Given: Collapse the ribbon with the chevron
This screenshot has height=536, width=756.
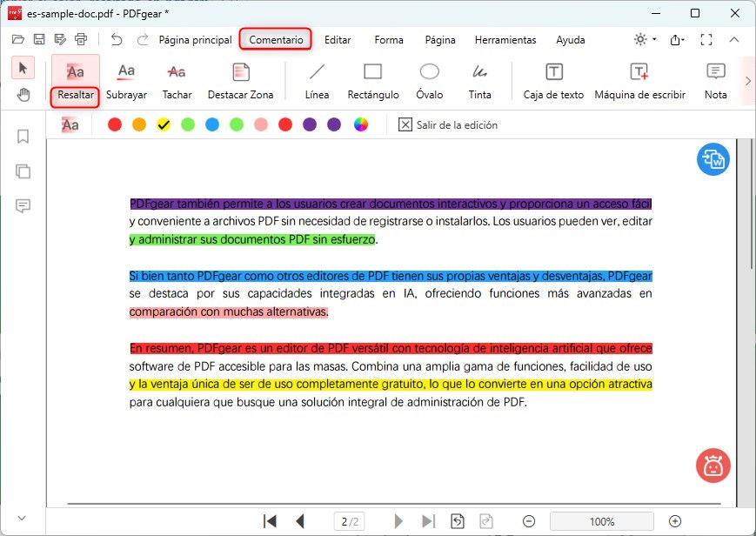Looking at the screenshot, I should [x=734, y=39].
